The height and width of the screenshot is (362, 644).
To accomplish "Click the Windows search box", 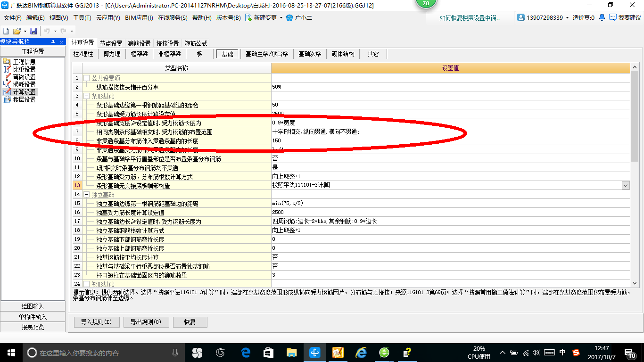I will [x=103, y=353].
